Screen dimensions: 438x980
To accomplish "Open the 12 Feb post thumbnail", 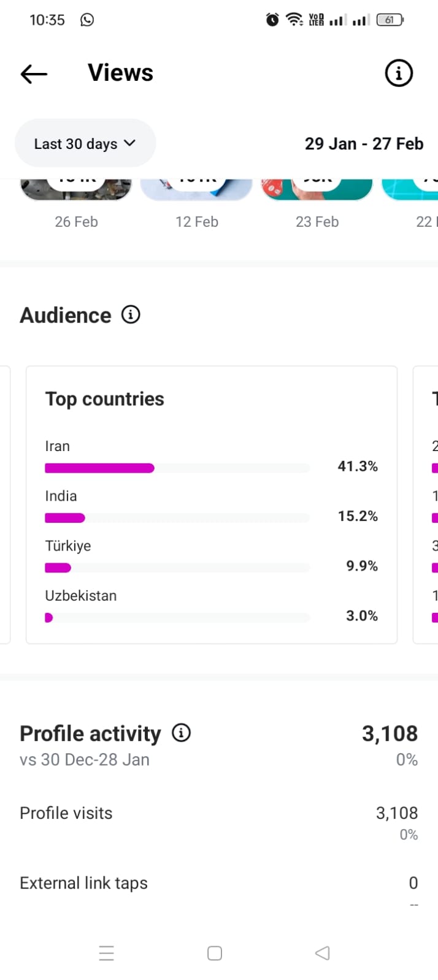I will [196, 190].
